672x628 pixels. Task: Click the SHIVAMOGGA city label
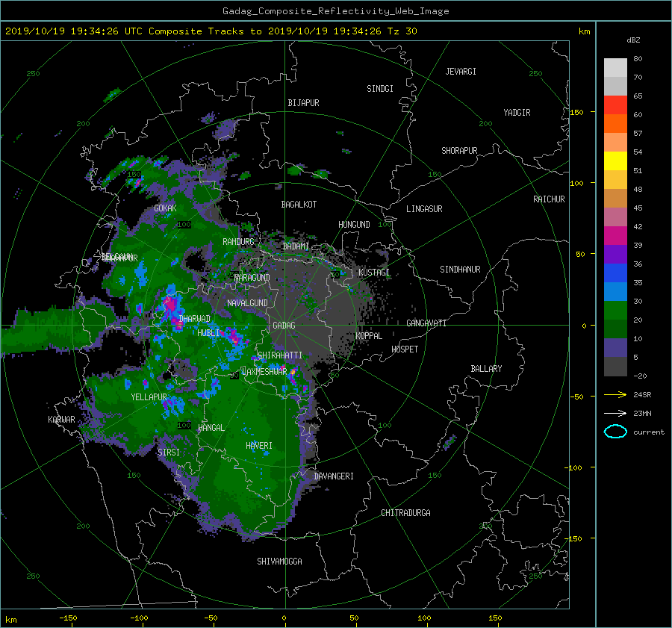[x=279, y=561]
